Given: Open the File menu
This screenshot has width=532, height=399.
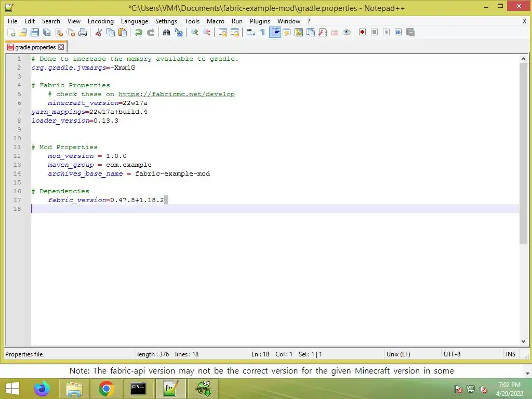Looking at the screenshot, I should coord(12,21).
